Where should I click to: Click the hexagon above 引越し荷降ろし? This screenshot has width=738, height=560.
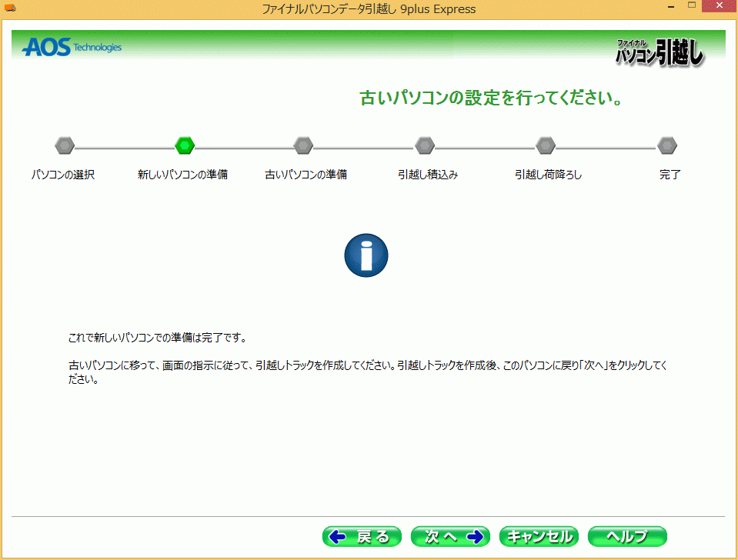(x=546, y=145)
